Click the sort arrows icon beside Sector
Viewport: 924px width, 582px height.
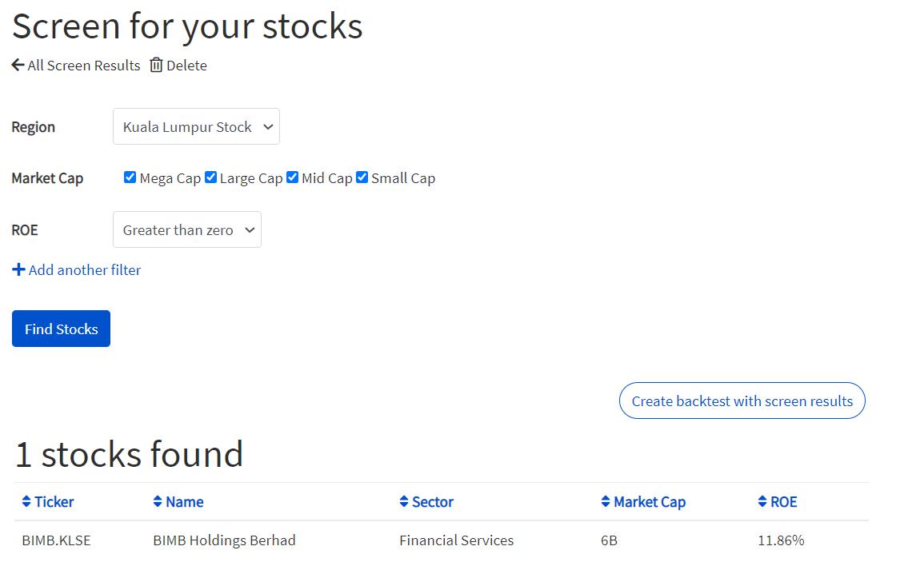click(x=404, y=502)
